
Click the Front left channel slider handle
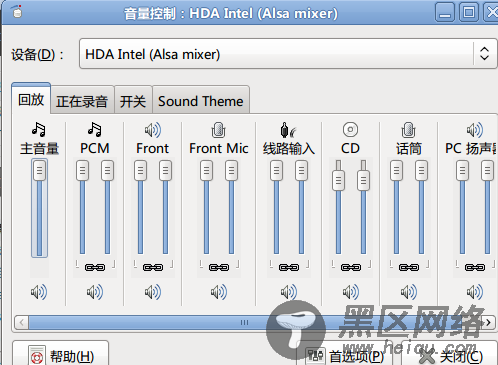point(140,170)
